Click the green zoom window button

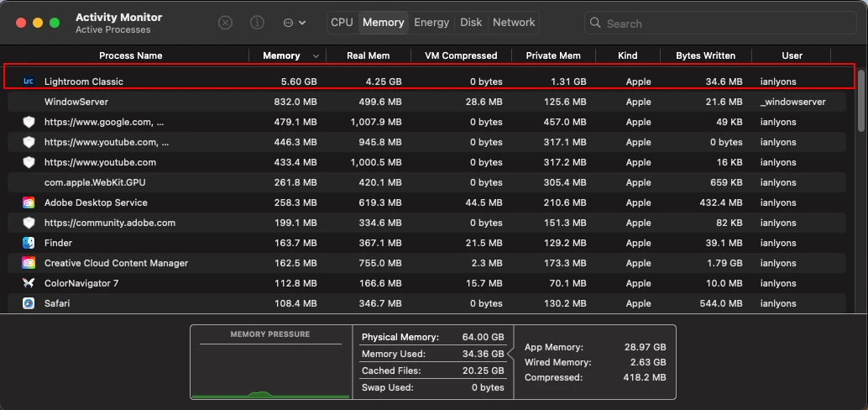point(55,23)
